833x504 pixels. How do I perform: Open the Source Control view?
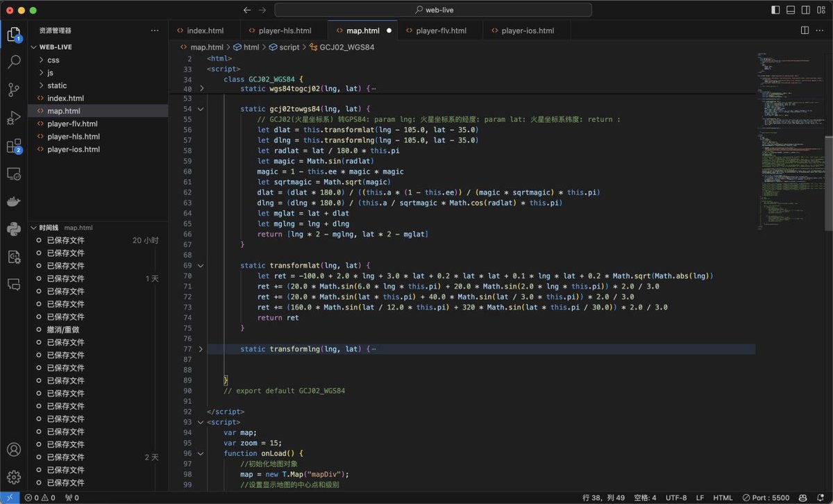14,90
